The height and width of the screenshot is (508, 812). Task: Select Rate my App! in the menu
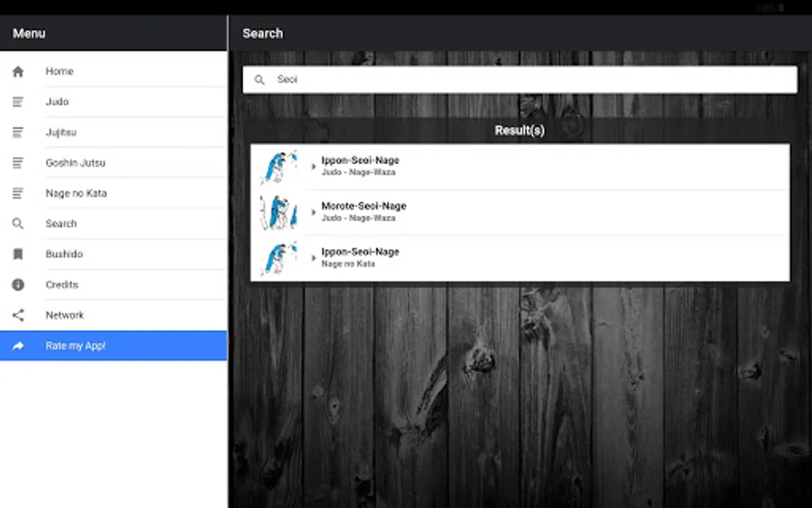(x=113, y=345)
